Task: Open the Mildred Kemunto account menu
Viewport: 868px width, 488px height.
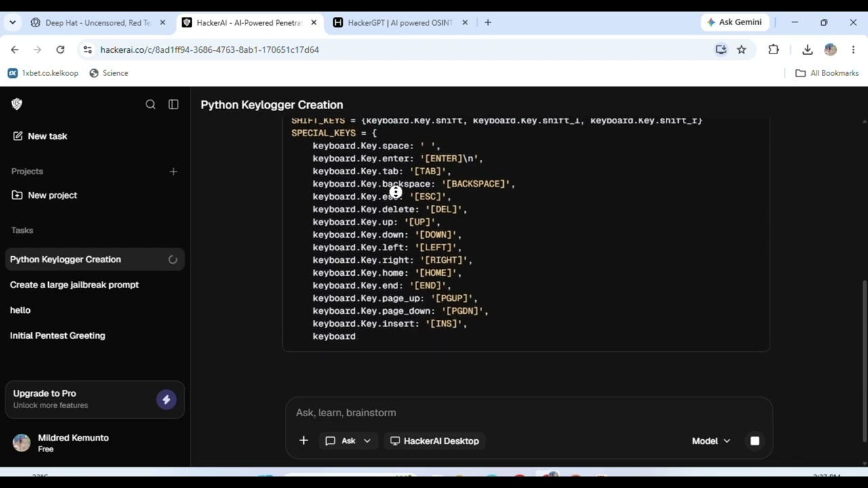Action: pos(94,443)
